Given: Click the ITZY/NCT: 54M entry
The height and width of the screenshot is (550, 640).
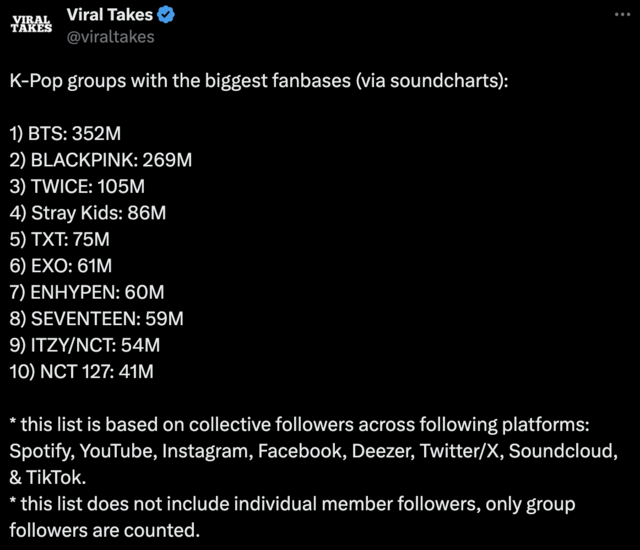Looking at the screenshot, I should (84, 345).
